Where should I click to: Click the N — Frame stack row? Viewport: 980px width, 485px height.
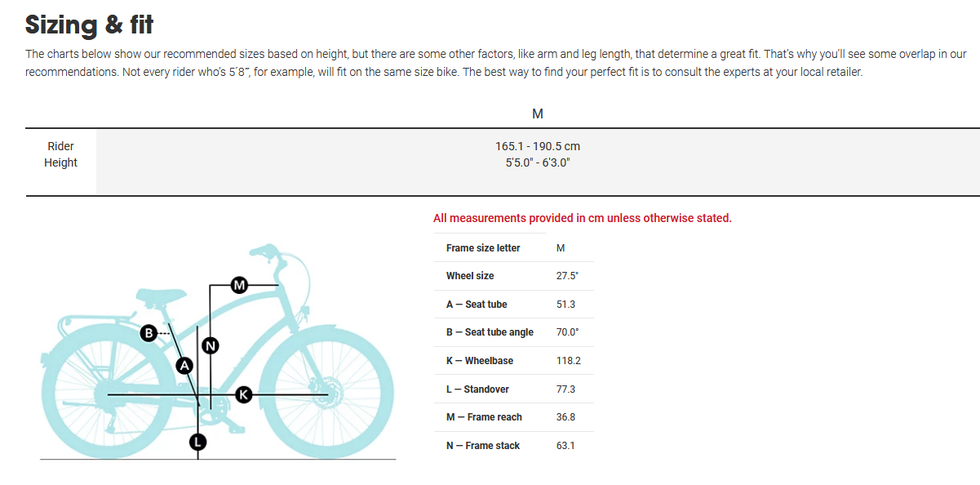(x=514, y=446)
